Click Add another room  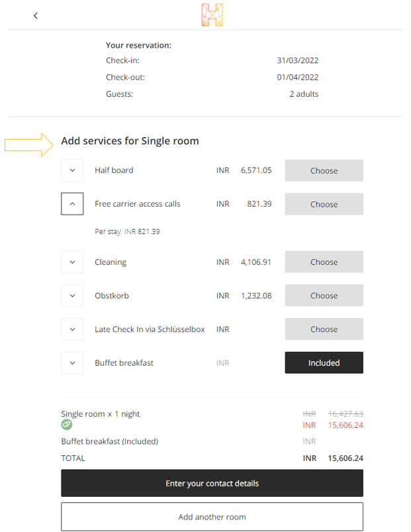[x=211, y=516]
